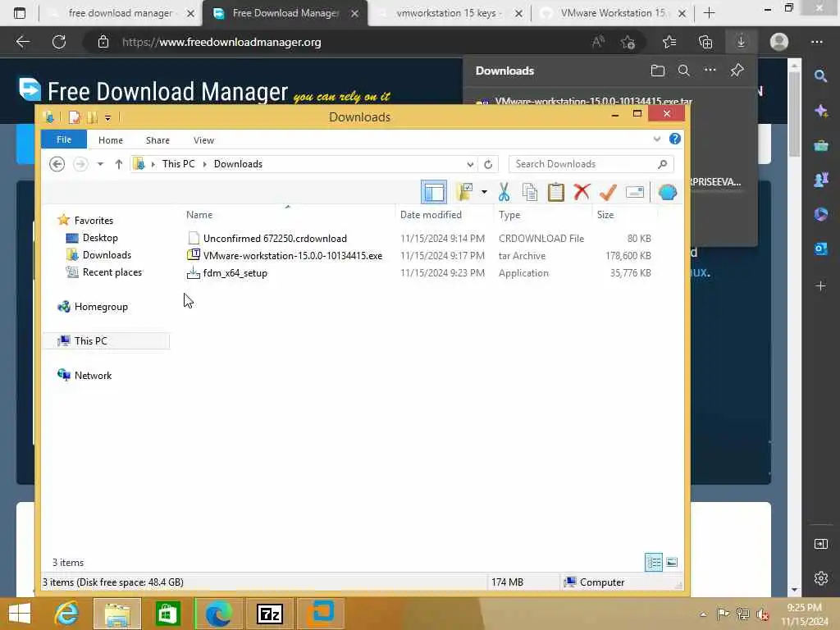Image resolution: width=840 pixels, height=630 pixels.
Task: Open Downloads in navigation pane
Action: point(107,254)
